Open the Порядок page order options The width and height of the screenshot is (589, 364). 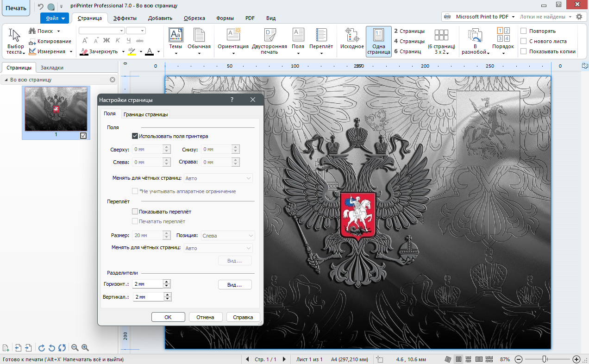[503, 41]
